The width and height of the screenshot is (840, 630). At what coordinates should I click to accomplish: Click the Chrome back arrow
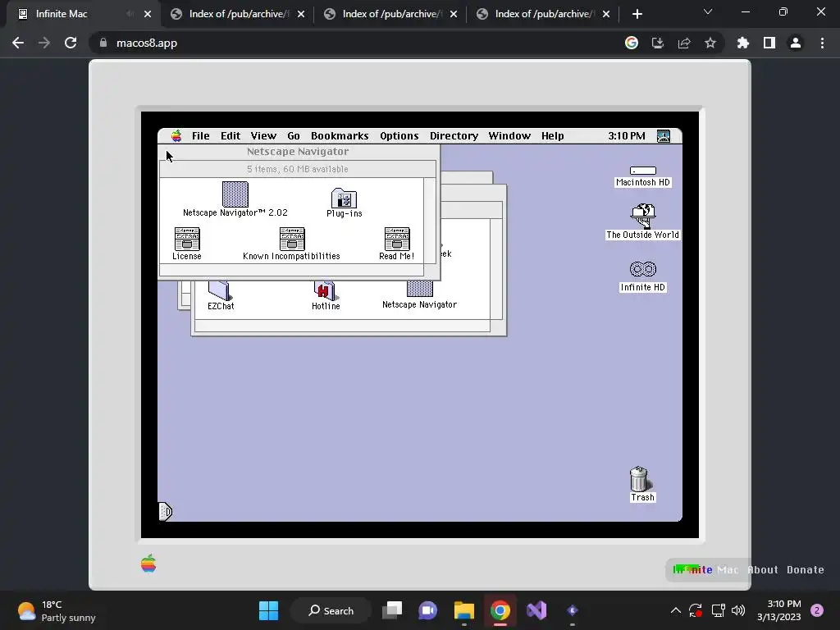[x=18, y=43]
